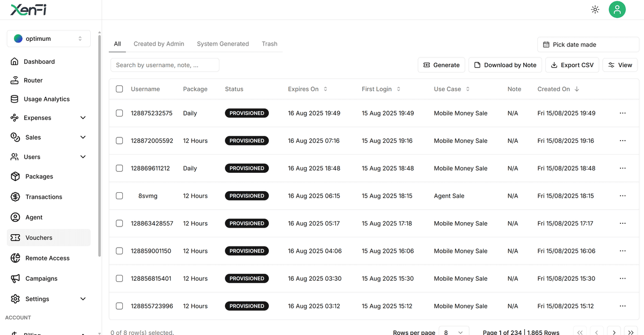Click the Export CSV button
Image resolution: width=644 pixels, height=335 pixels.
572,65
